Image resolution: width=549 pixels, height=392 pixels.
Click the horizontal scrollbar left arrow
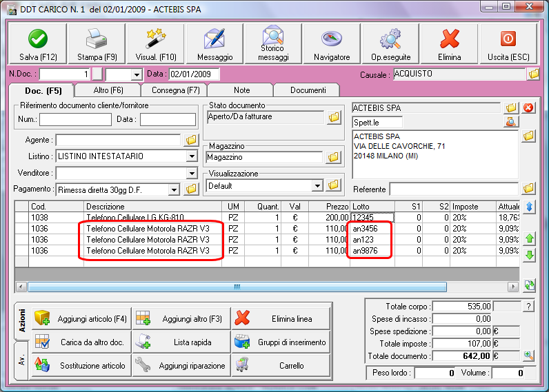21,287
